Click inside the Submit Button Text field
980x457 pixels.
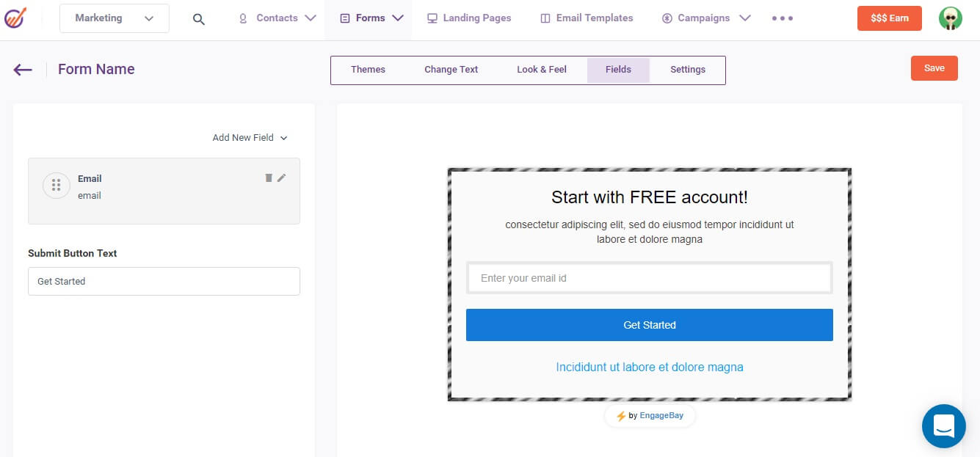point(164,281)
